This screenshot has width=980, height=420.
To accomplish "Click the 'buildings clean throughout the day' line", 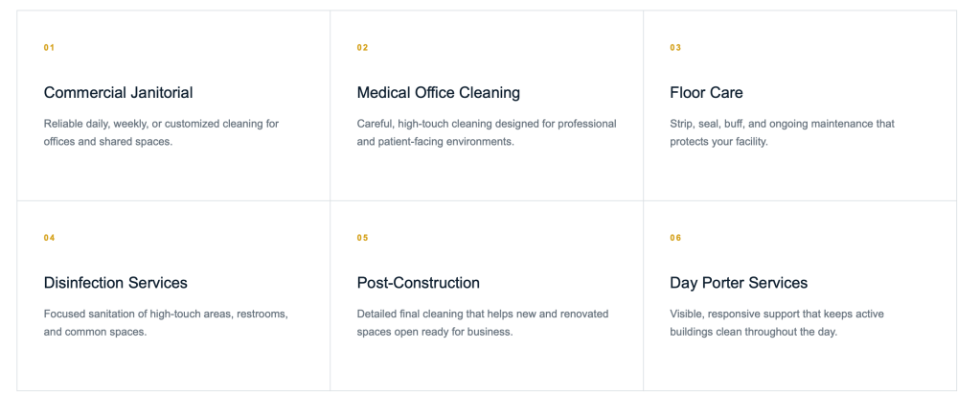I will (x=753, y=332).
